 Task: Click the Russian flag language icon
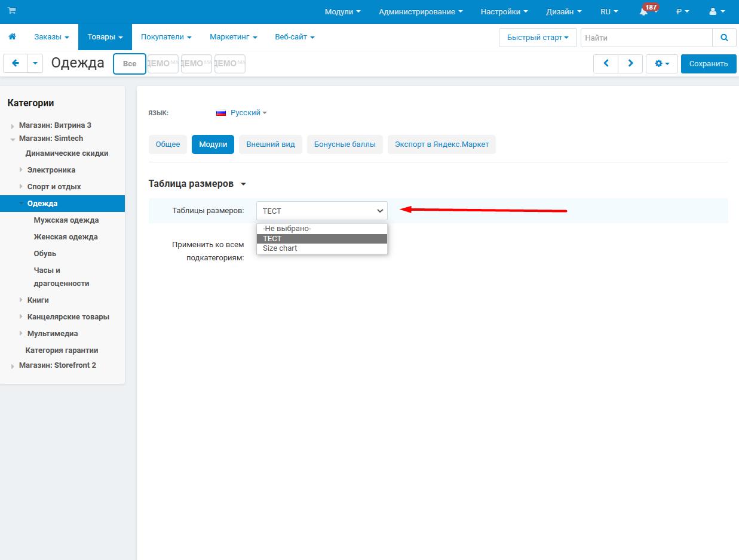coord(221,113)
